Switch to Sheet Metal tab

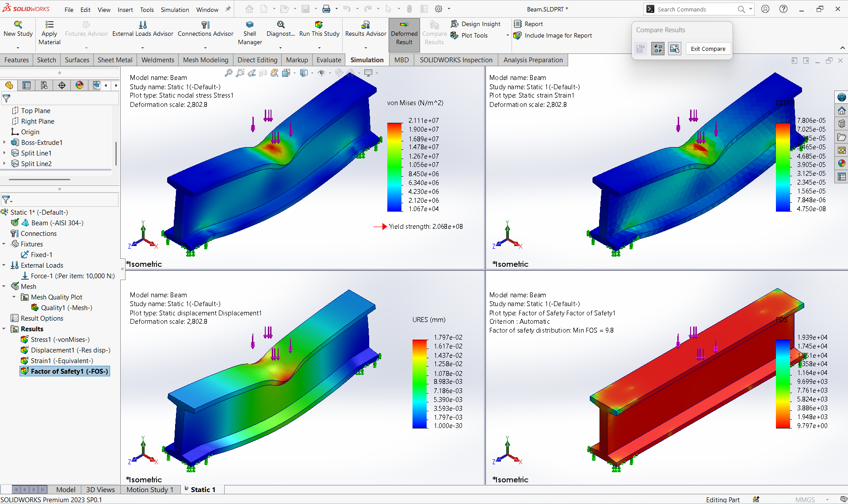[115, 60]
